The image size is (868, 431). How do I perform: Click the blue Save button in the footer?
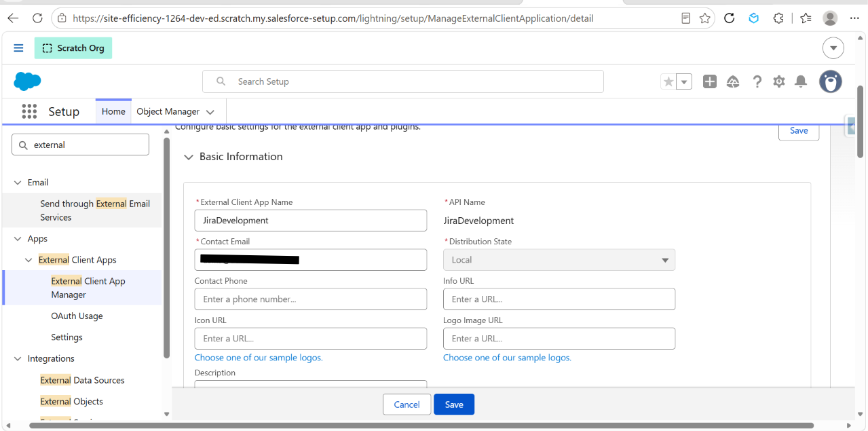coord(454,405)
